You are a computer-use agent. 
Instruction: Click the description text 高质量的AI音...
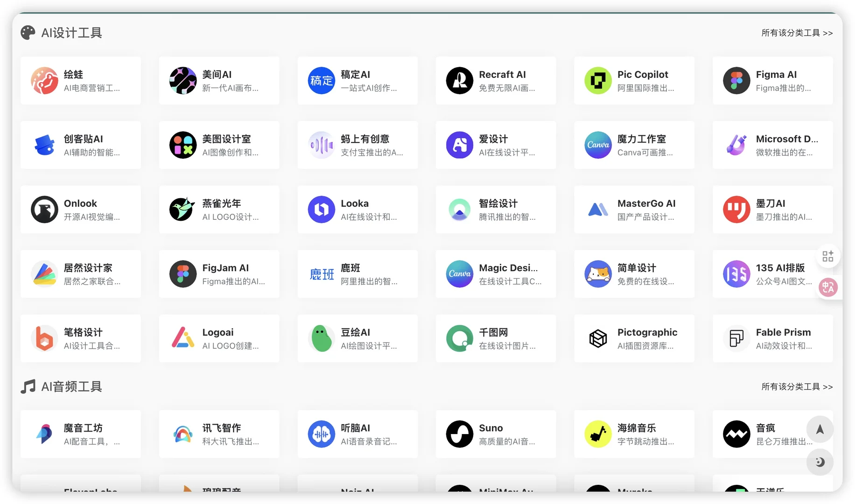pos(507,441)
